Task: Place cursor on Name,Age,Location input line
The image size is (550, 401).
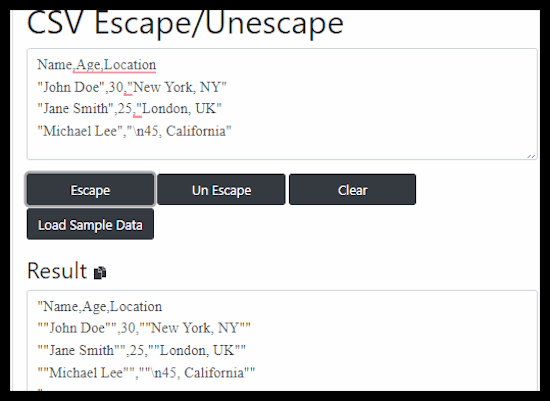Action: [x=96, y=65]
